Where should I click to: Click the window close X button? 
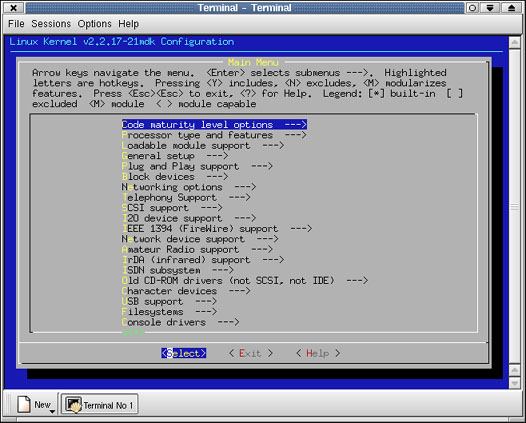tap(13, 8)
